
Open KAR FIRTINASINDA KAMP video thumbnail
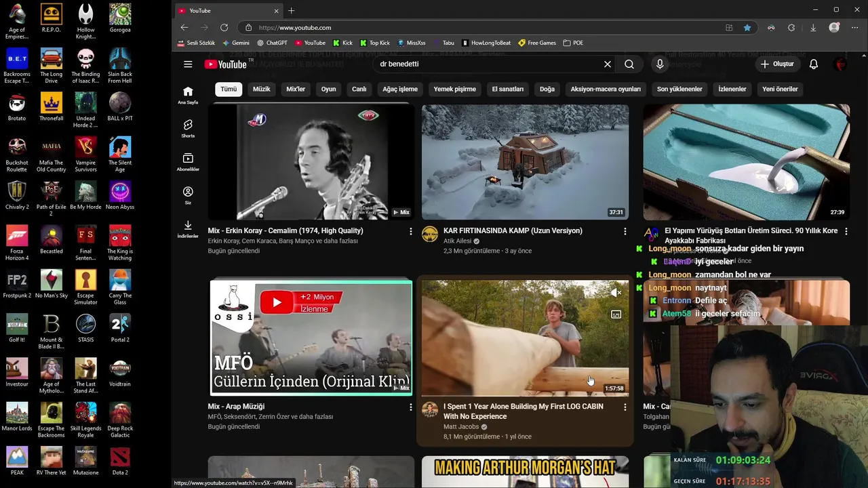[x=525, y=162]
